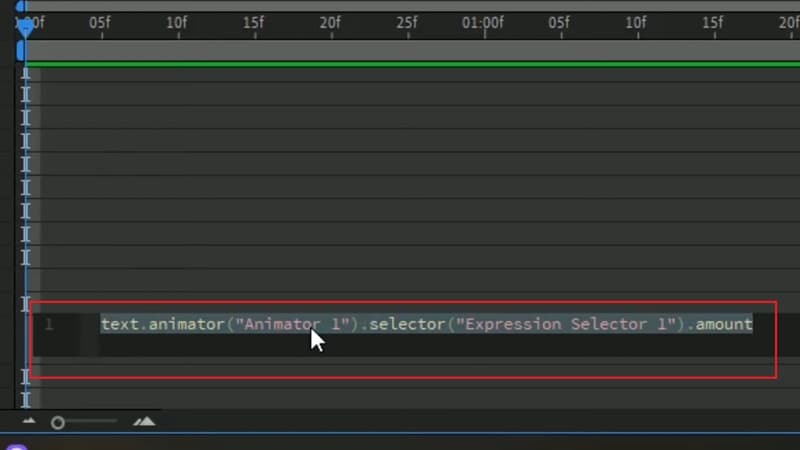This screenshot has width=800, height=450.
Task: Click the 25f mark on time ruler
Action: coord(407,23)
